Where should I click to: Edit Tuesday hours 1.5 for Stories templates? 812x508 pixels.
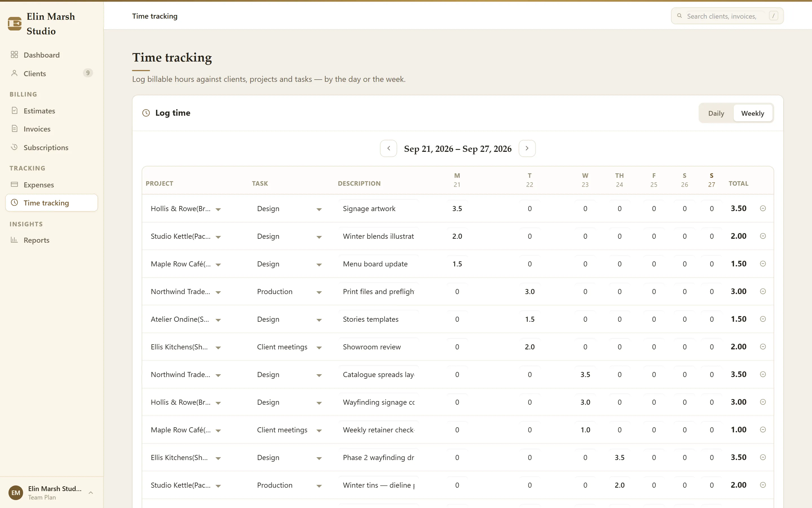[x=529, y=319]
